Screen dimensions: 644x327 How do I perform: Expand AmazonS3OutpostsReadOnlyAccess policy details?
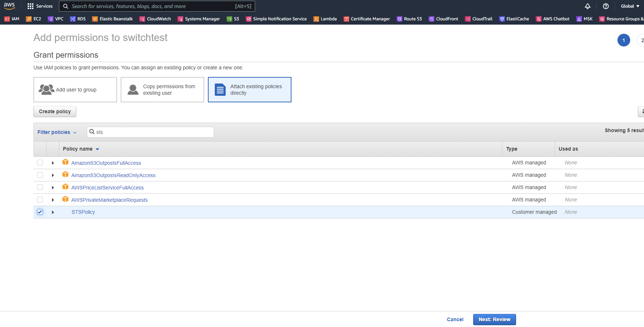(53, 175)
